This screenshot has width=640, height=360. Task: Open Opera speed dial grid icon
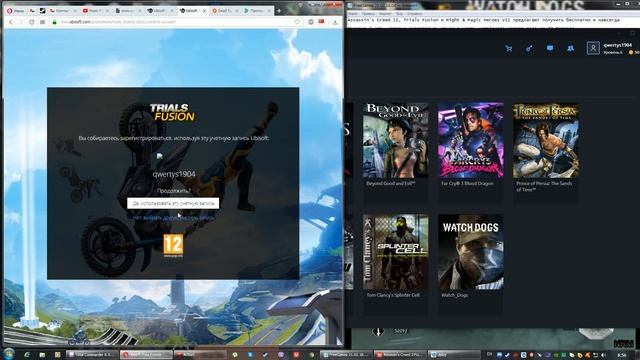point(42,22)
